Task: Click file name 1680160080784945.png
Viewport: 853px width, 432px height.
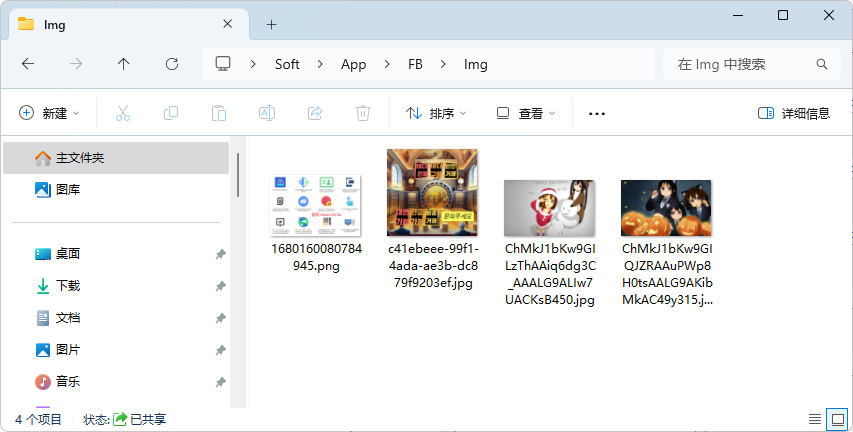Action: 317,257
